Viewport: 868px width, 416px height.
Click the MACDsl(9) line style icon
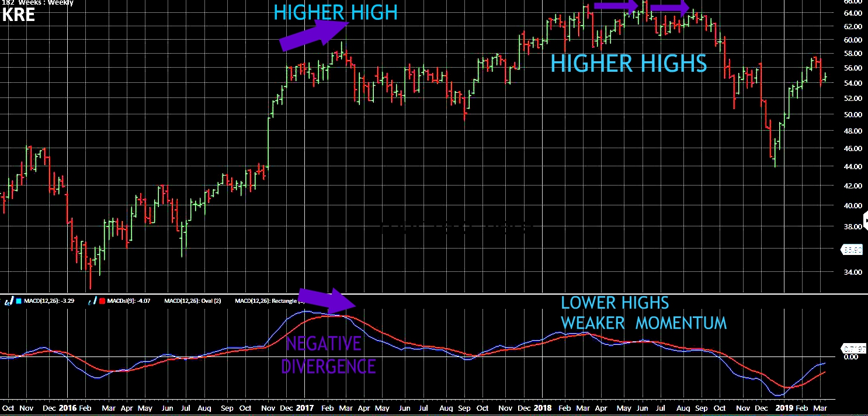[x=92, y=301]
